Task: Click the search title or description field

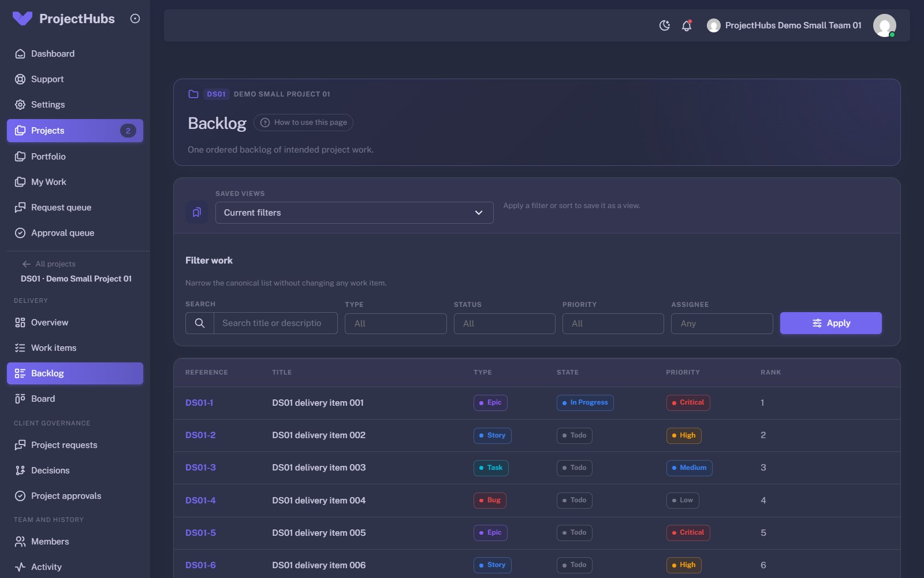Action: [x=275, y=323]
